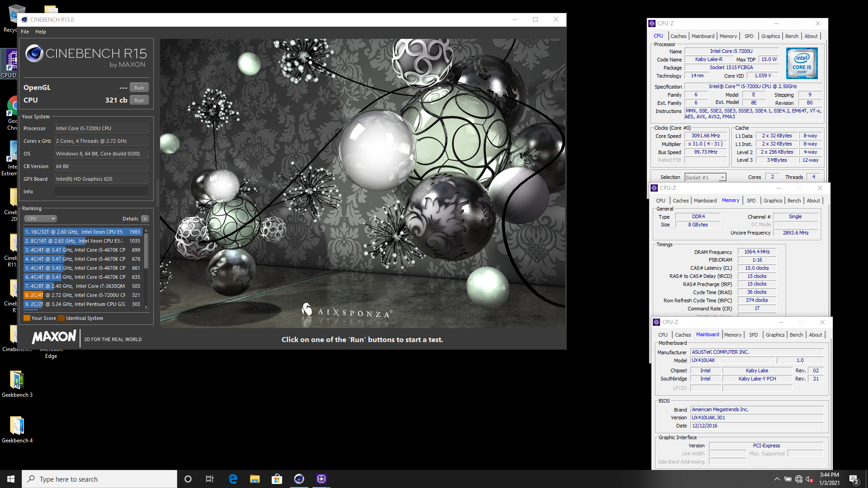Select CPU tab in middle CPU-Z window

pos(660,201)
